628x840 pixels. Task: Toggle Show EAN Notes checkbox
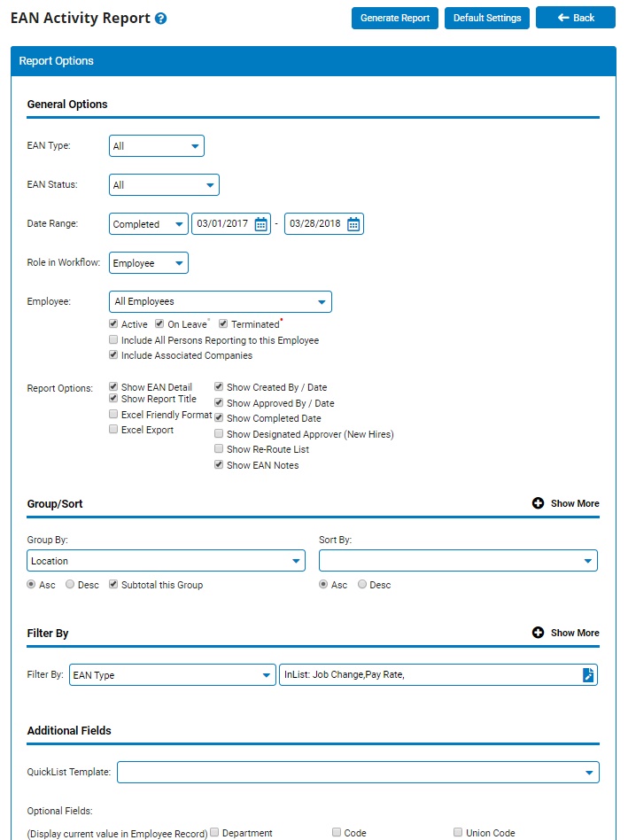pyautogui.click(x=219, y=464)
